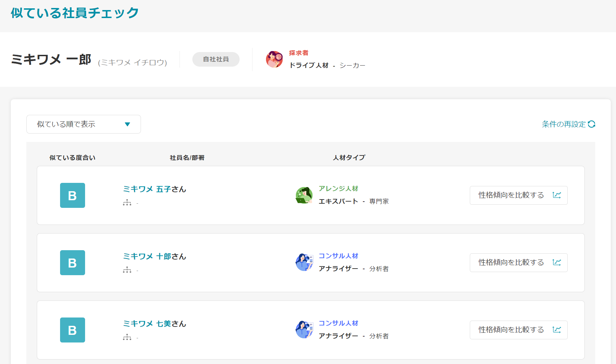Click the department tree icon under ミキワメ 五子
Viewport: 616px width, 364px height.
tap(127, 203)
